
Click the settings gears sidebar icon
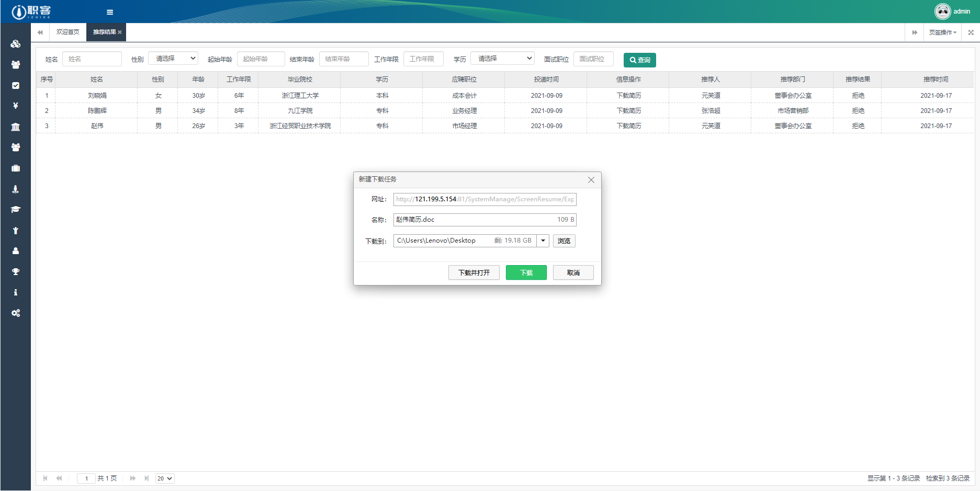(16, 313)
